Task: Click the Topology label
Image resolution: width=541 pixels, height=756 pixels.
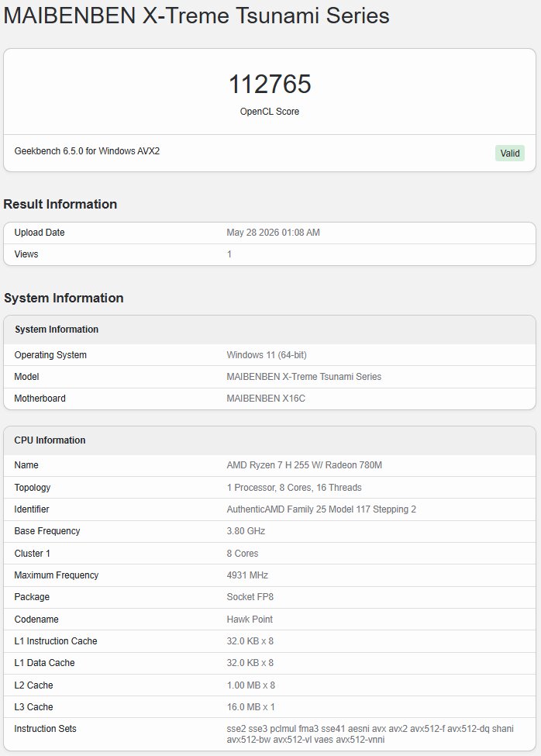Action: pos(33,488)
